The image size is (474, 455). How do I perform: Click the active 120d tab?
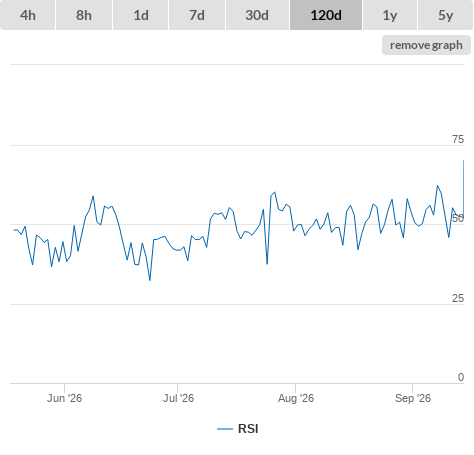(x=326, y=15)
